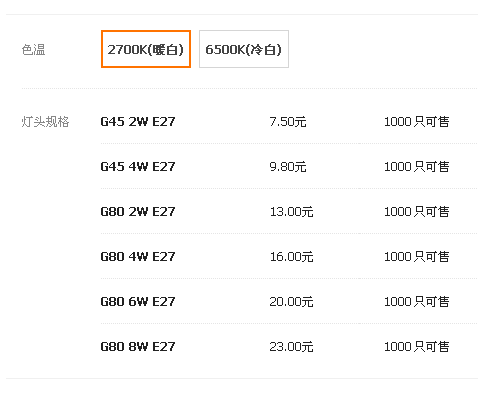Viewport: 478px width, 403px height.
Task: Click the G80 4W E27 specification
Action: (x=138, y=257)
